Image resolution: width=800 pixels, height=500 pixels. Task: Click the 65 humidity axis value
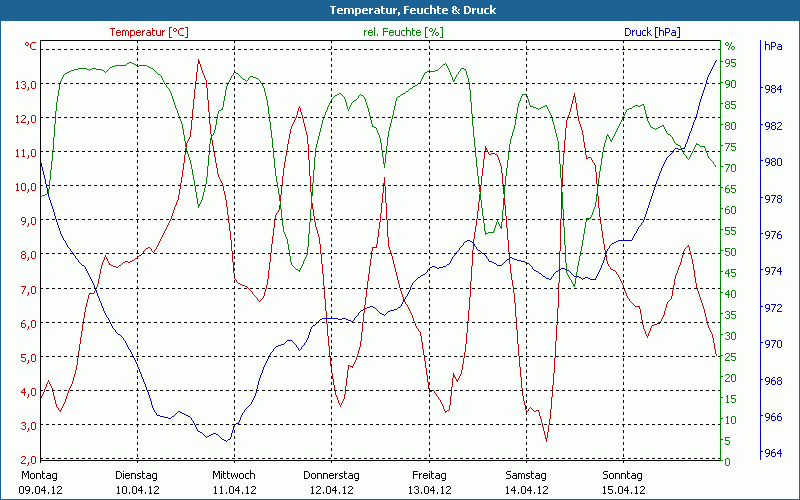pyautogui.click(x=731, y=189)
